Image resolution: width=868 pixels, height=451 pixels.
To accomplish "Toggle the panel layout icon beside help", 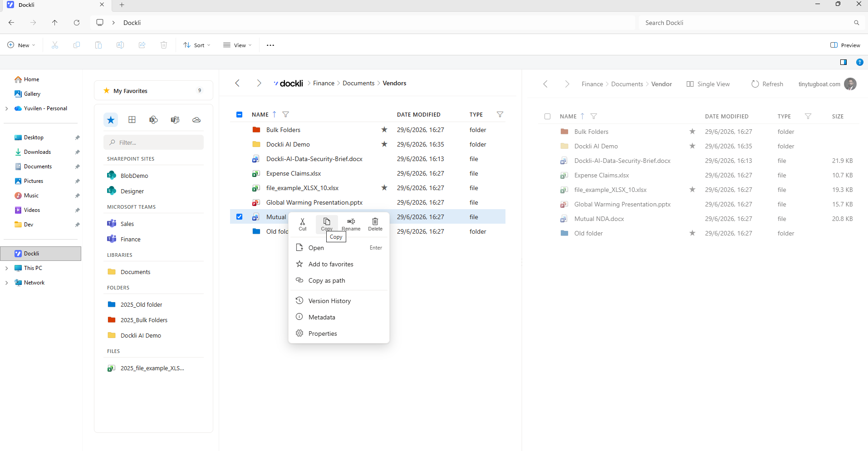I will coord(843,62).
